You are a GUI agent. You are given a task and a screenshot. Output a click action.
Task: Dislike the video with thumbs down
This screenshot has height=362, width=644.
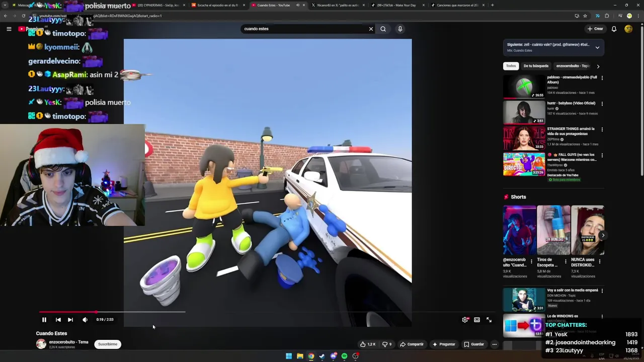(x=387, y=344)
